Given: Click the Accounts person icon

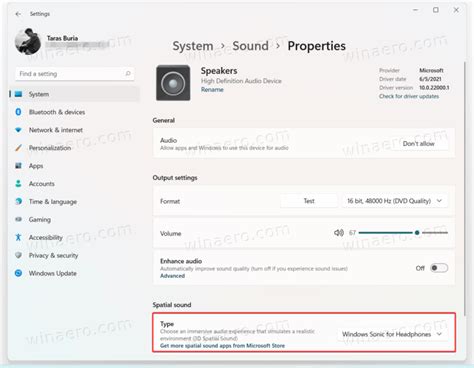Looking at the screenshot, I should [x=18, y=183].
